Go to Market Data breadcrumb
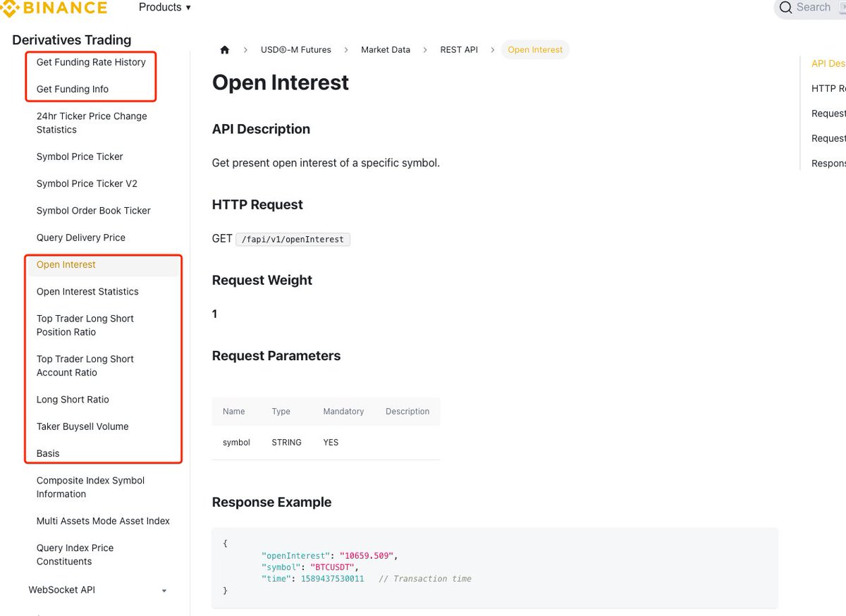 385,50
